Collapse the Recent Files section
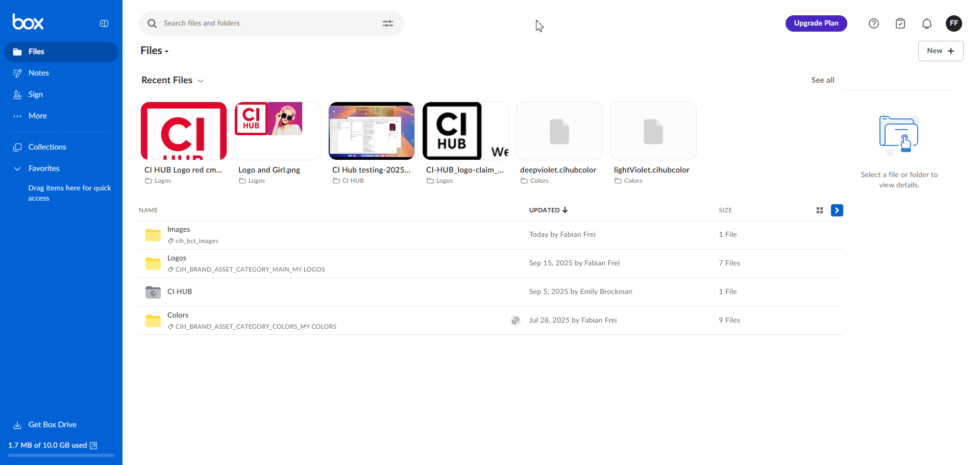The image size is (980, 465). (x=201, y=81)
